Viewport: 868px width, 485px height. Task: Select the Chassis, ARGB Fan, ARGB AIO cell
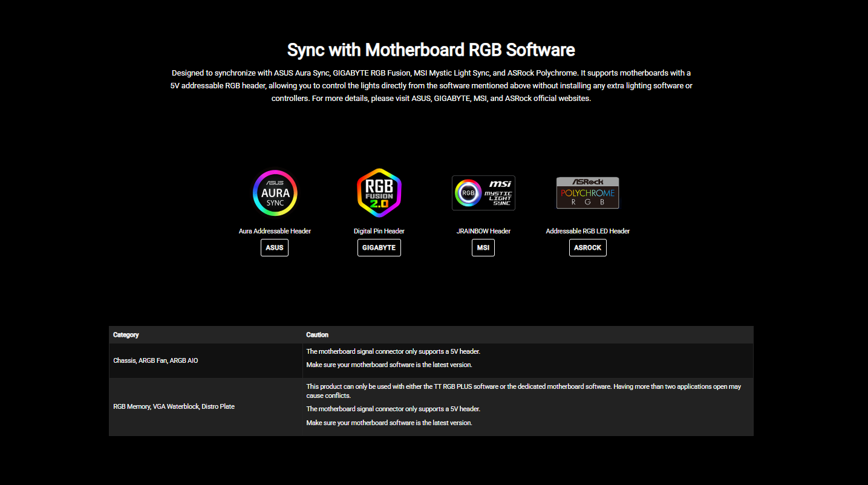pos(155,361)
